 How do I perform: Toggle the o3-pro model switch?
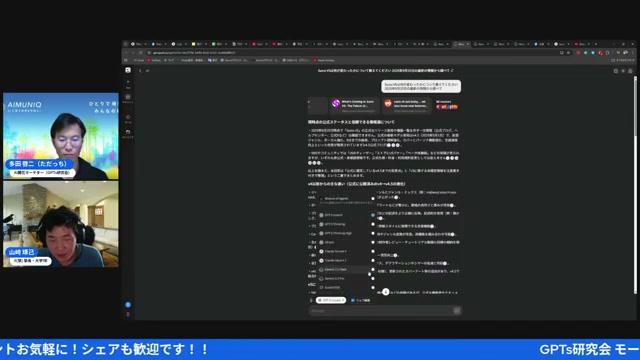pos(373,242)
